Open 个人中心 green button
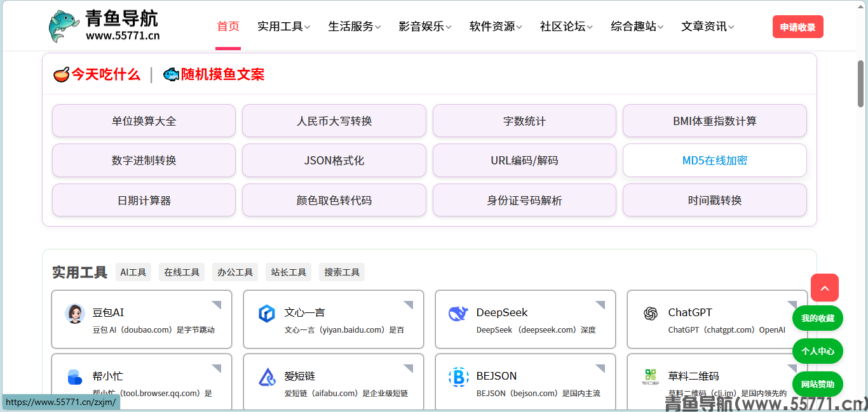Screen dimensions: 868x412 [x=818, y=351]
